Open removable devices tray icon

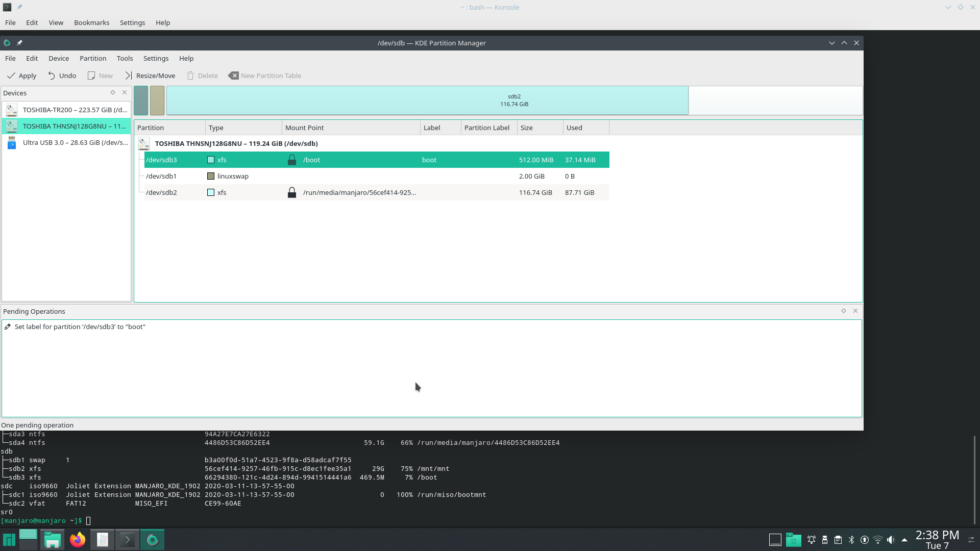point(825,540)
